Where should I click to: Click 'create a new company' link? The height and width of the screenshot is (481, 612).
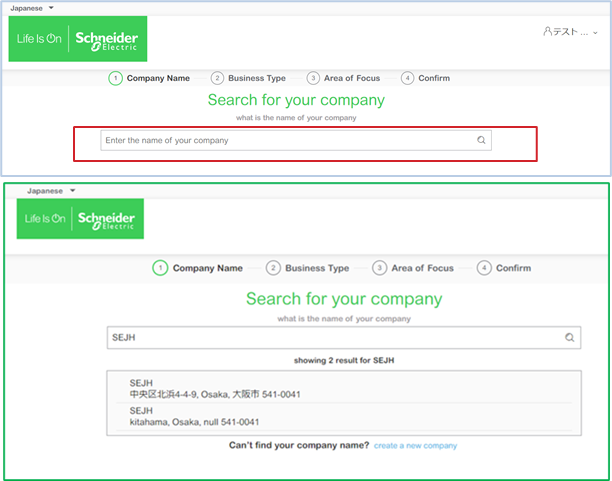(x=415, y=445)
